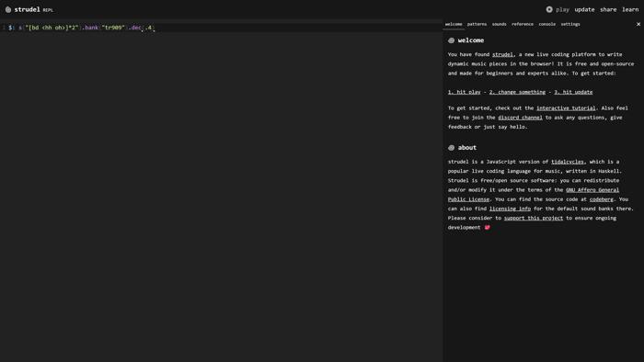Screen dimensions: 644x362
Task: Click the strudel title text in the header
Action: pyautogui.click(x=27, y=9)
